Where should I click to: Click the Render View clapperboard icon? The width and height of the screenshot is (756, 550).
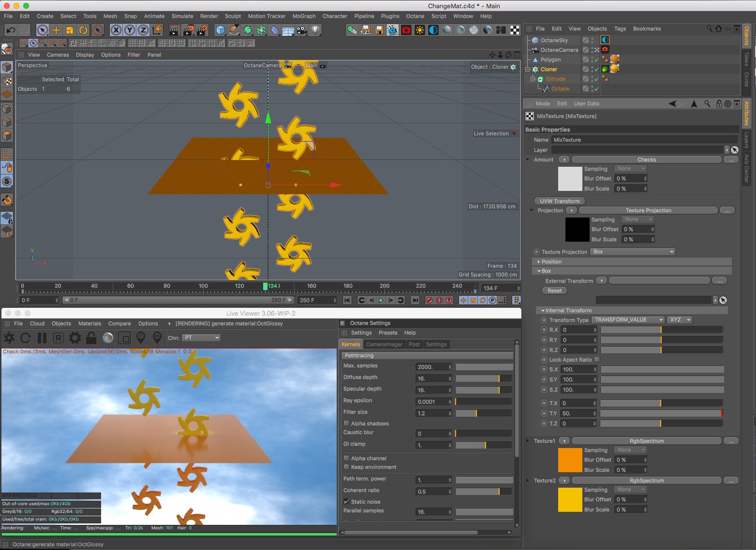click(174, 30)
